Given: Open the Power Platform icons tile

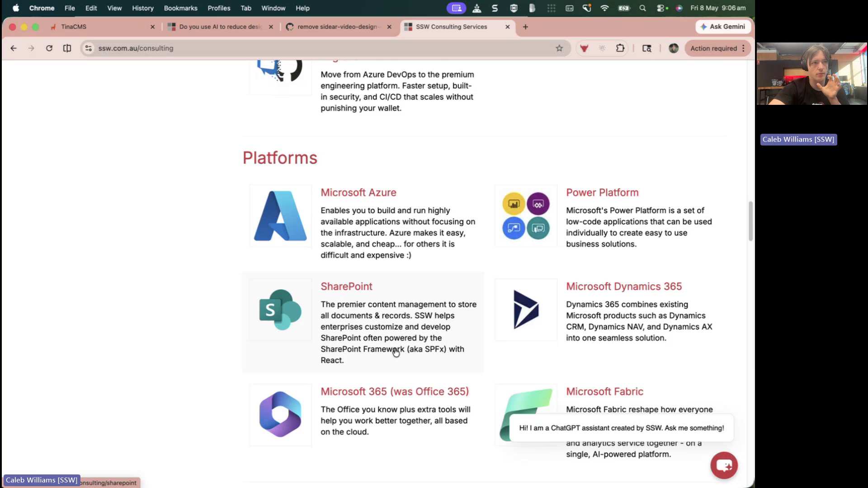Looking at the screenshot, I should tap(526, 216).
